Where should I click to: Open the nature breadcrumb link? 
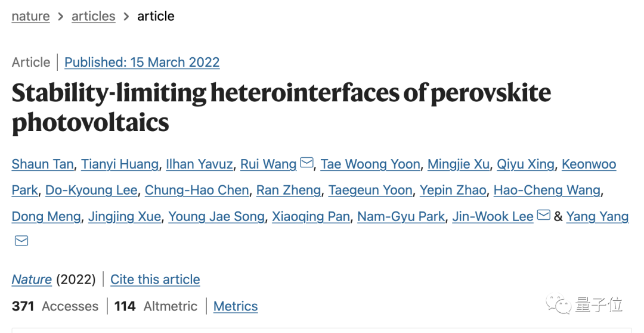31,16
